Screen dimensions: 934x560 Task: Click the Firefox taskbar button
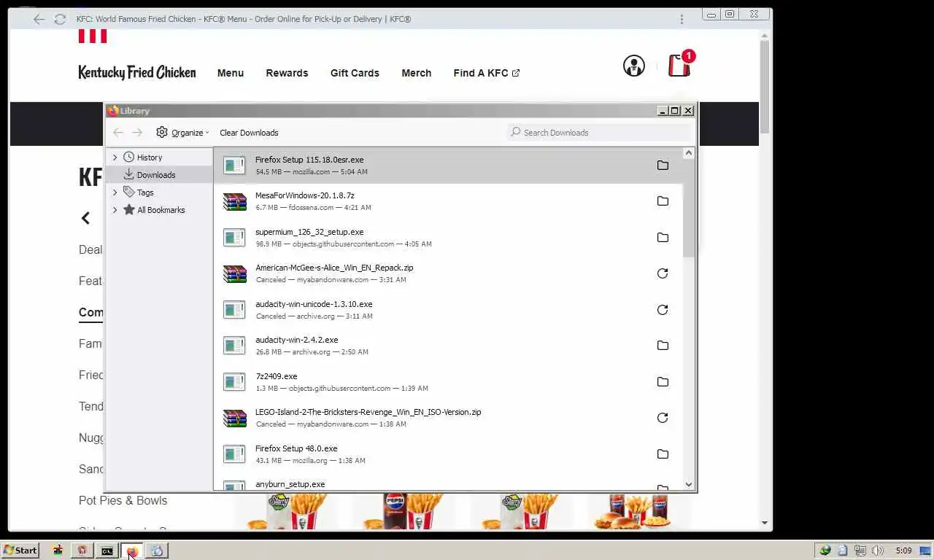pos(132,551)
